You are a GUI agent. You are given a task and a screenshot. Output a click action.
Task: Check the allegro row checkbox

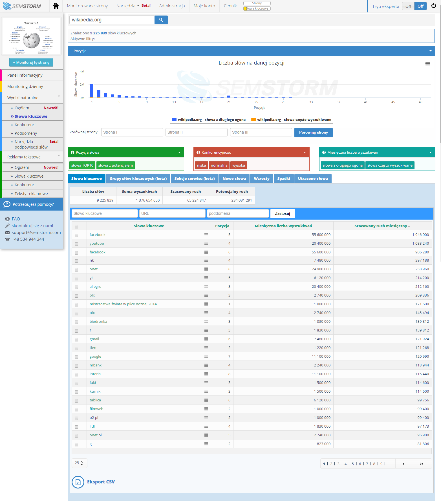(x=76, y=287)
